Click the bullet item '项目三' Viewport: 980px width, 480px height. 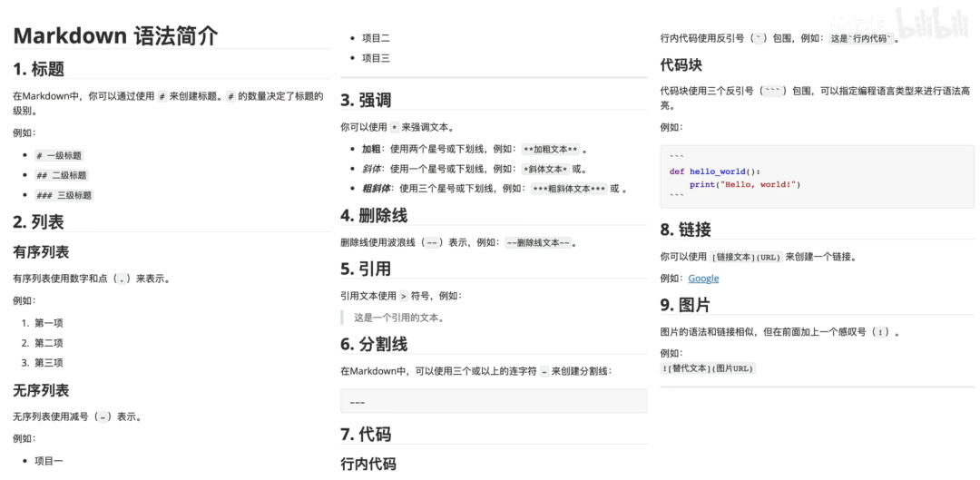pos(377,58)
